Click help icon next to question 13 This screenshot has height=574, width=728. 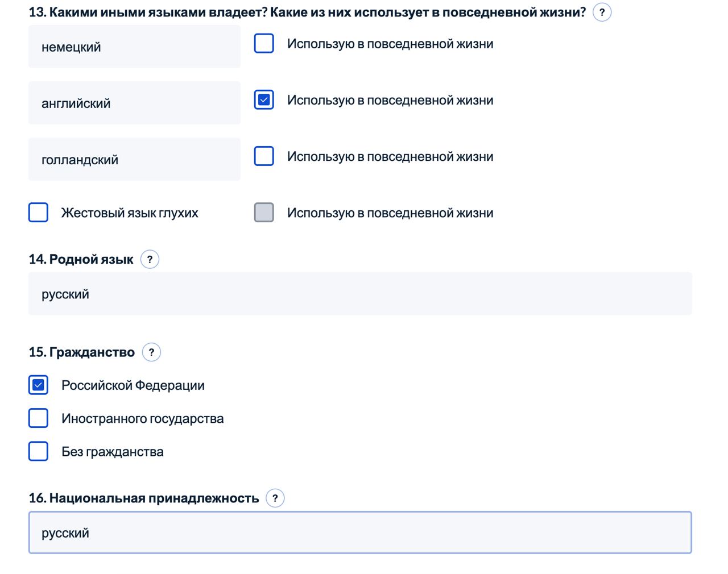tap(602, 12)
